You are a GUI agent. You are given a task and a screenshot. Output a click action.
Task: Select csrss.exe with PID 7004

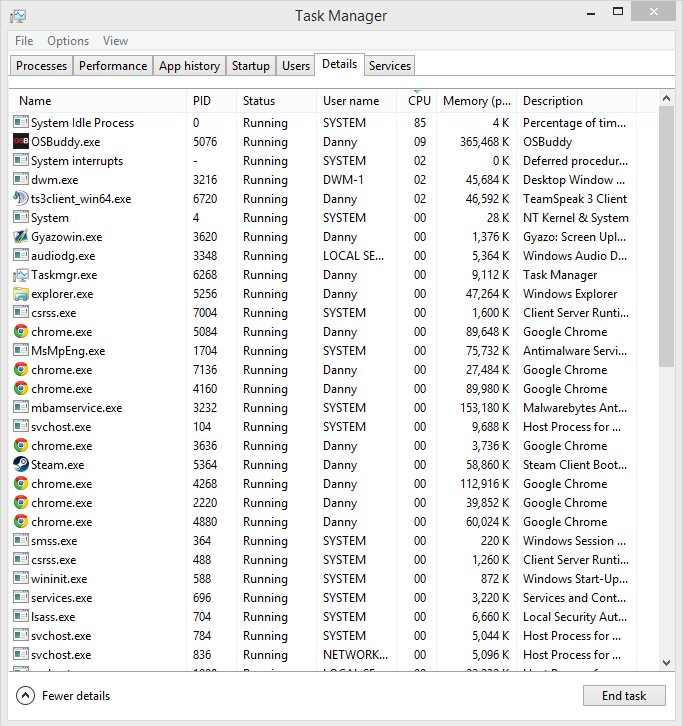pos(54,313)
